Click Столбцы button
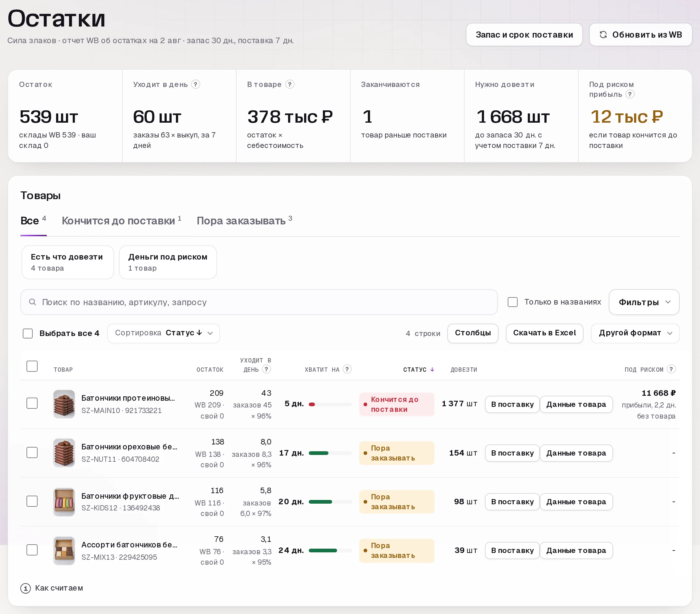Screen dimensions: 700x614 tap(473, 333)
